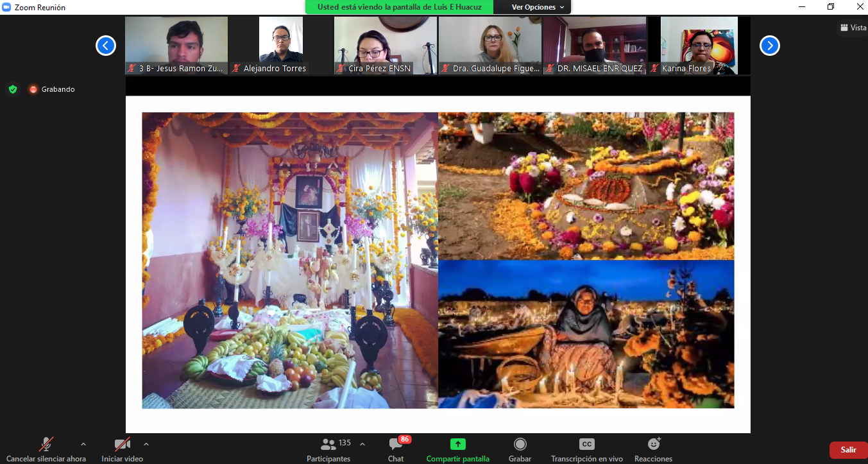Viewport: 868px width, 464px height.
Task: Minimize the Zoom meeting window
Action: click(802, 7)
